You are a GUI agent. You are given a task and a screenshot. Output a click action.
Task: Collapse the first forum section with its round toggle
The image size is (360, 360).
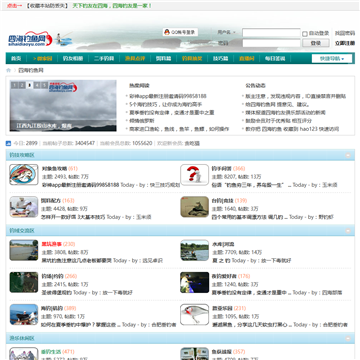click(348, 155)
